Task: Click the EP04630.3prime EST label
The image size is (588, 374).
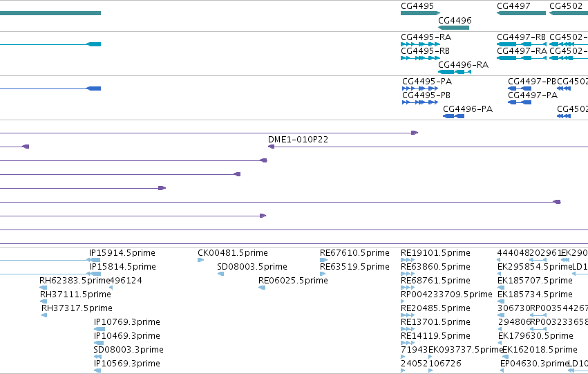Action: (x=535, y=364)
